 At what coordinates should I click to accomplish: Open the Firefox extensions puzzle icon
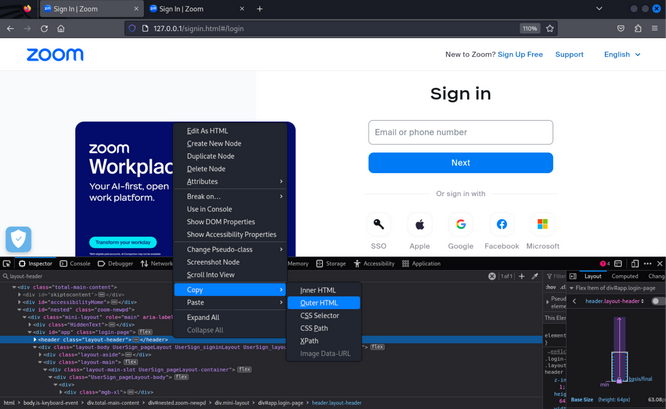(638, 28)
